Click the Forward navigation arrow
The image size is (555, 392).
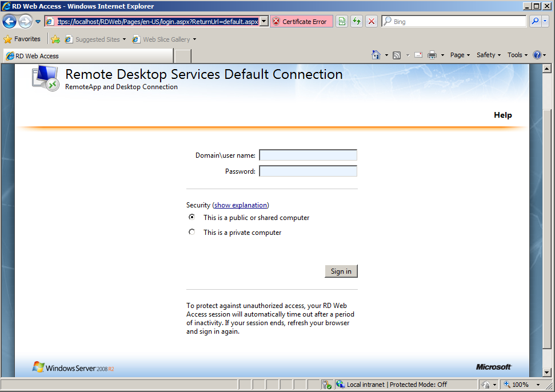[25, 21]
